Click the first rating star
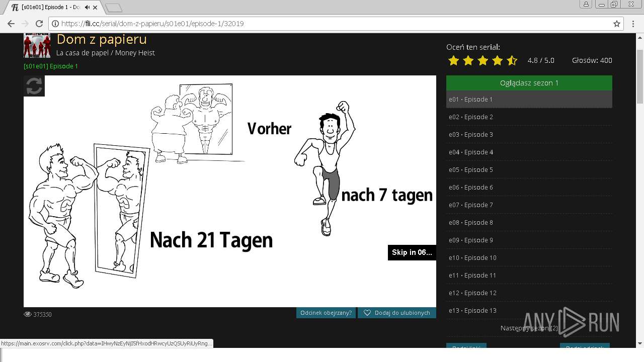The height and width of the screenshot is (362, 644). tap(453, 61)
